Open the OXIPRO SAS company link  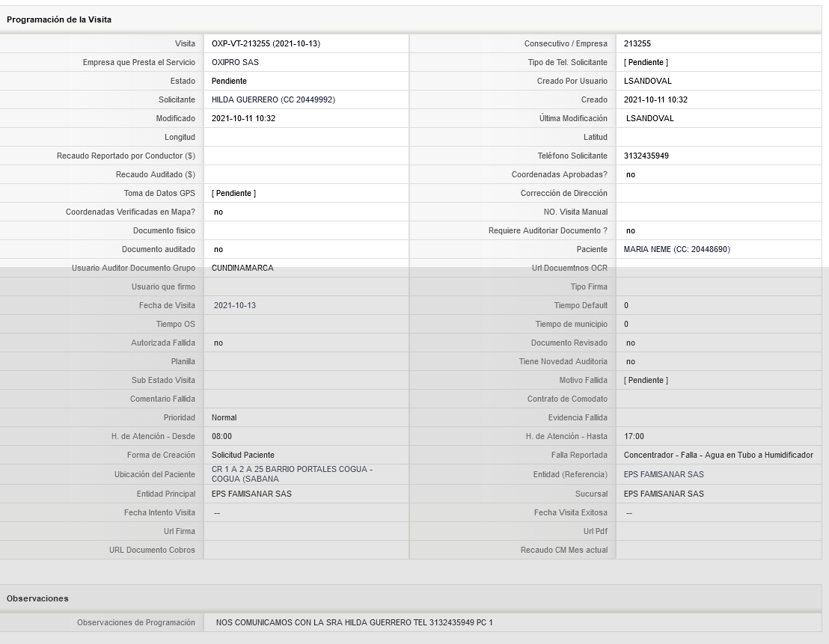point(235,62)
